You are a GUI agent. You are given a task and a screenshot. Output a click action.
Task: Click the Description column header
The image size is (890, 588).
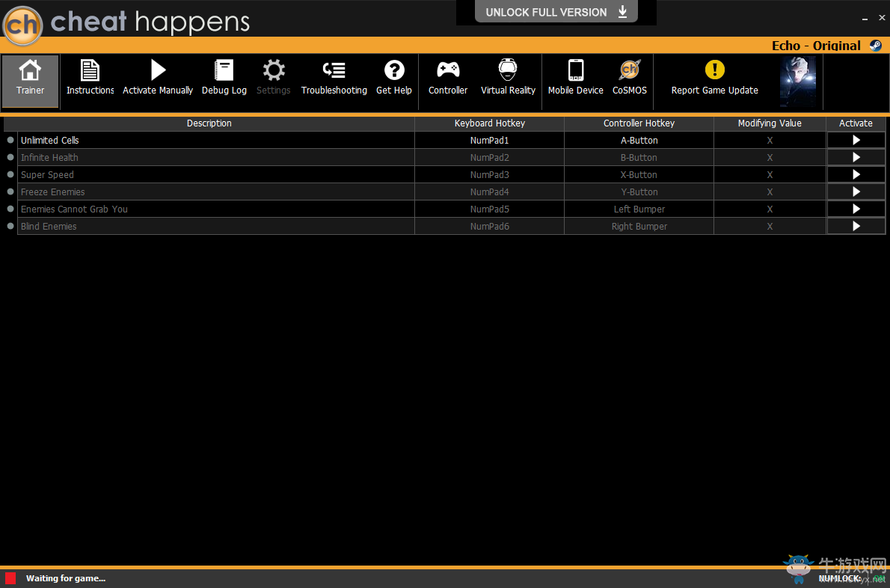tap(209, 123)
